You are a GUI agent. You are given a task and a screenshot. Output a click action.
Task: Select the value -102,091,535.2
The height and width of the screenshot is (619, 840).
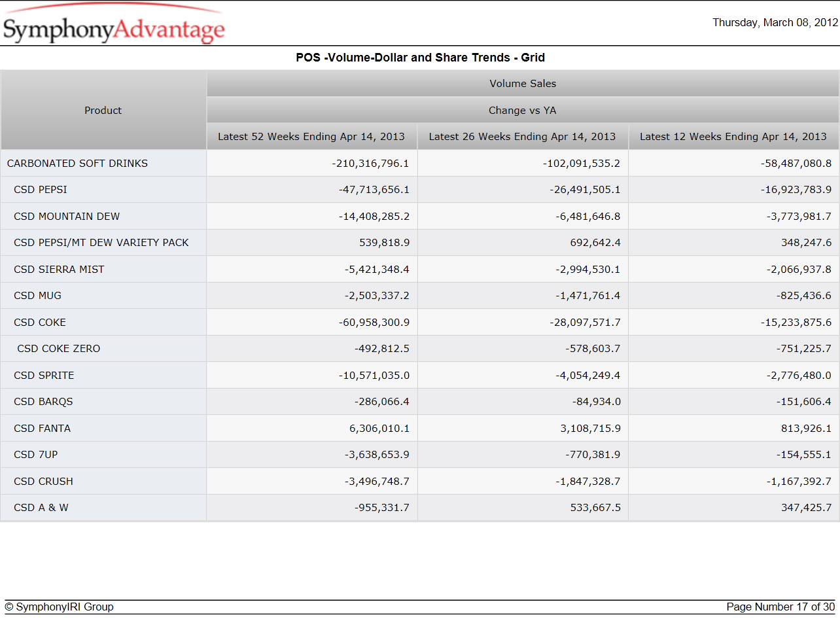pos(582,164)
